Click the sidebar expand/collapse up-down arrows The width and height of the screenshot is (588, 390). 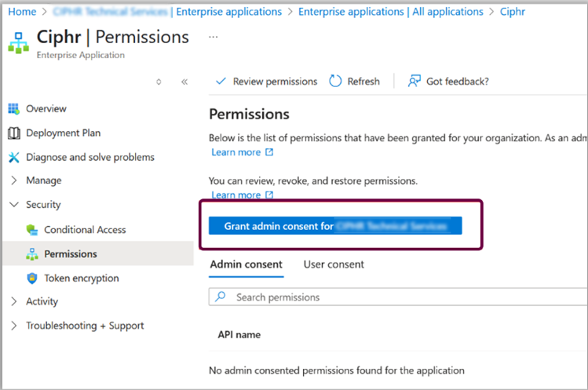coord(159,82)
